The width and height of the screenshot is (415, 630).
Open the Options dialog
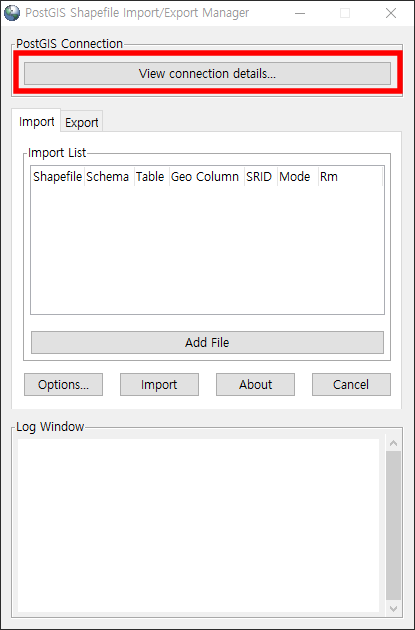[x=63, y=385]
